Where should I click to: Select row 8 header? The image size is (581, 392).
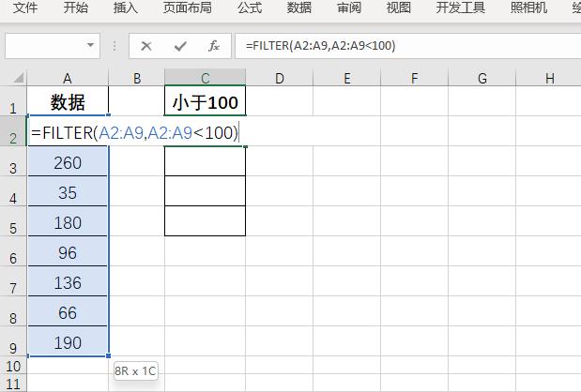pos(13,311)
